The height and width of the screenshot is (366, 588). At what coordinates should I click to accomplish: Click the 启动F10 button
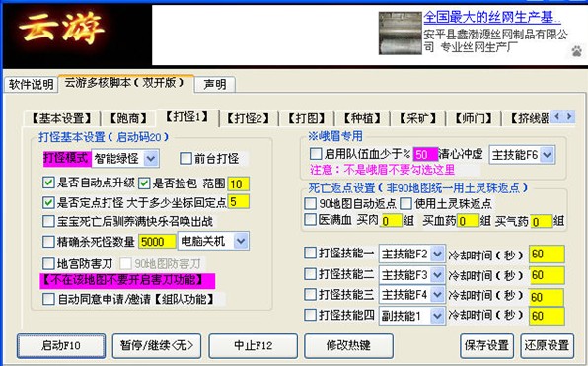(x=61, y=345)
